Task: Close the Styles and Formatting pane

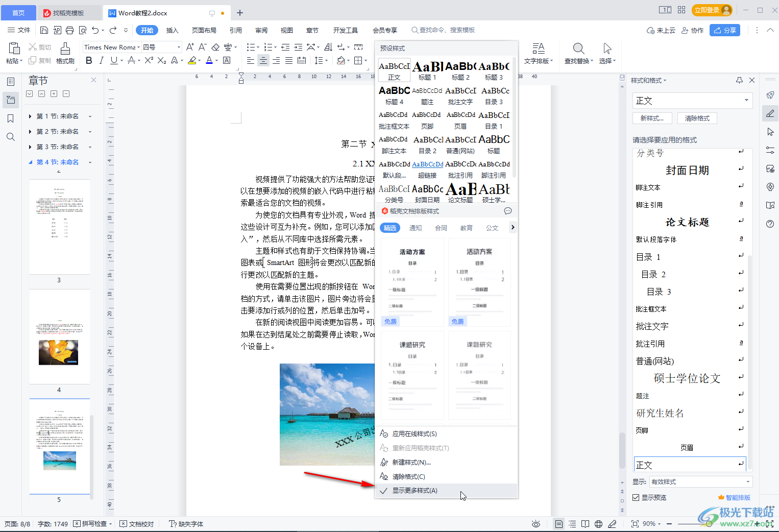Action: [x=752, y=80]
